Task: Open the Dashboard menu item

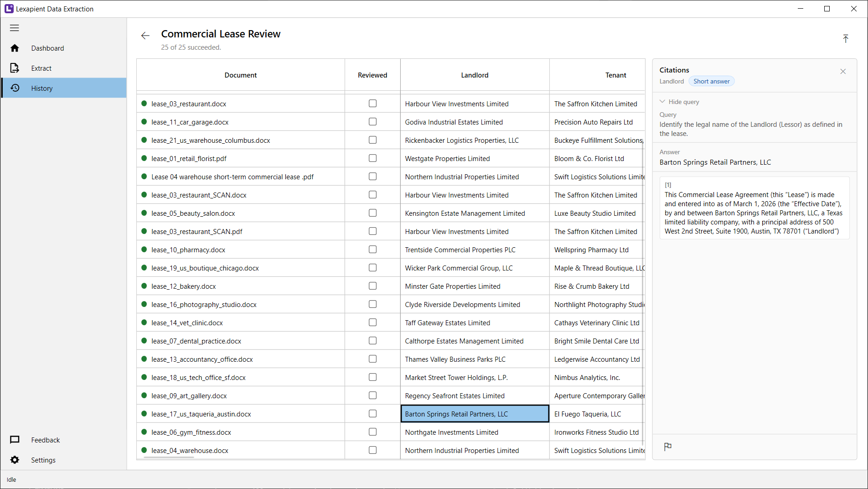Action: 64,48
